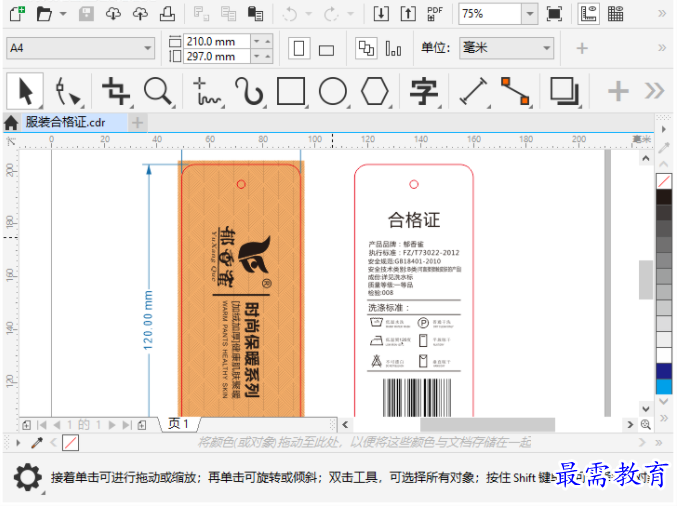This screenshot has height=506, width=677.
Task: Select the Parallel Dimension tool
Action: point(474,91)
